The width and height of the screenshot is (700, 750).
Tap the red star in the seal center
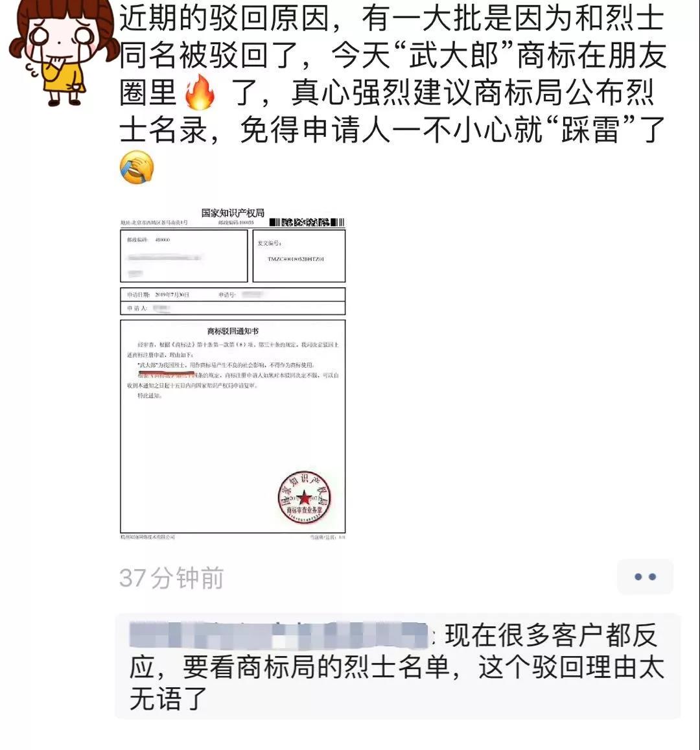click(304, 497)
